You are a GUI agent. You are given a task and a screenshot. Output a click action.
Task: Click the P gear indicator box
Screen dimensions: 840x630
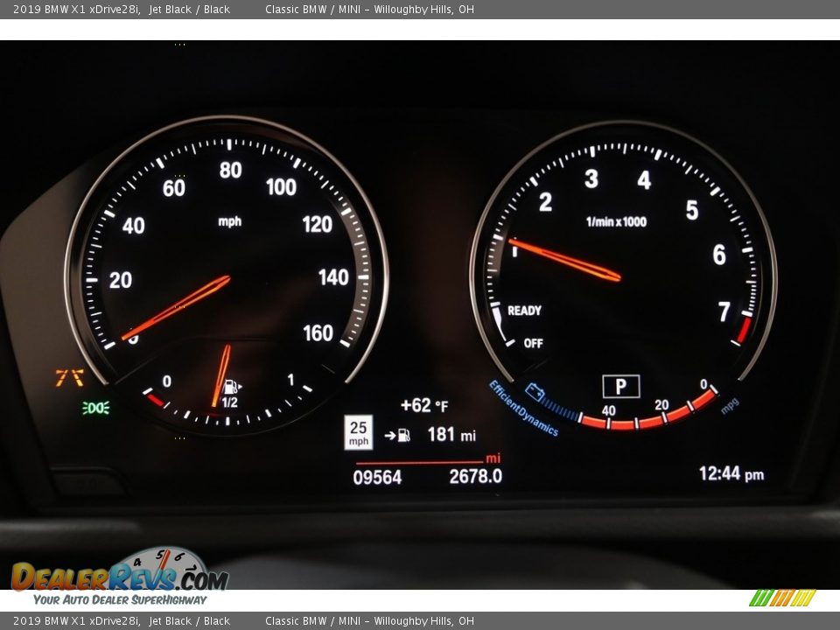pyautogui.click(x=621, y=386)
